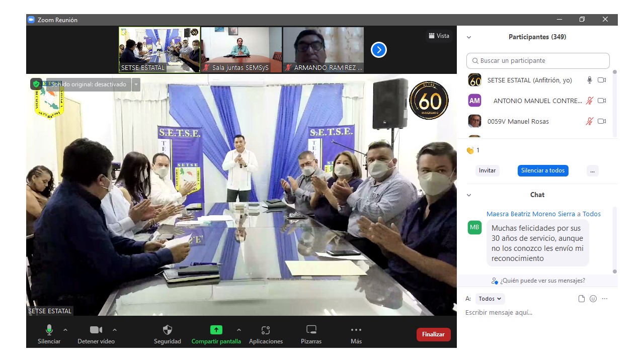The image size is (644, 362).
Task: Show next video thumbnails with blue arrow
Action: (379, 50)
